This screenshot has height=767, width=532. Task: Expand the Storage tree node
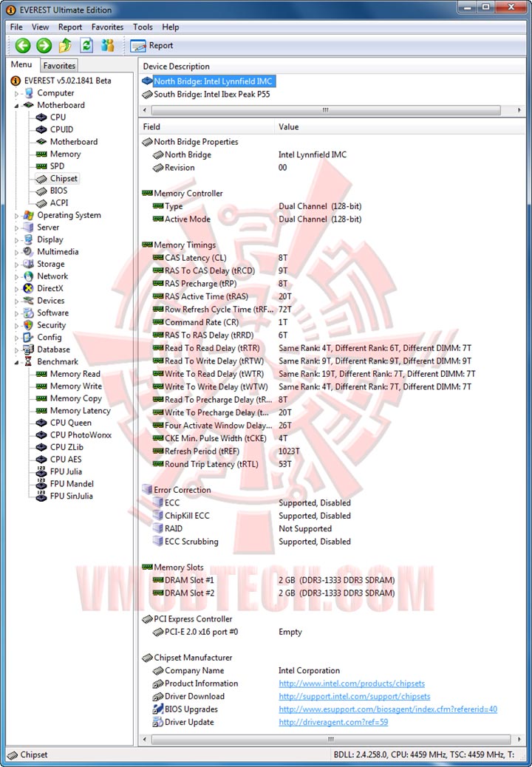[x=16, y=264]
